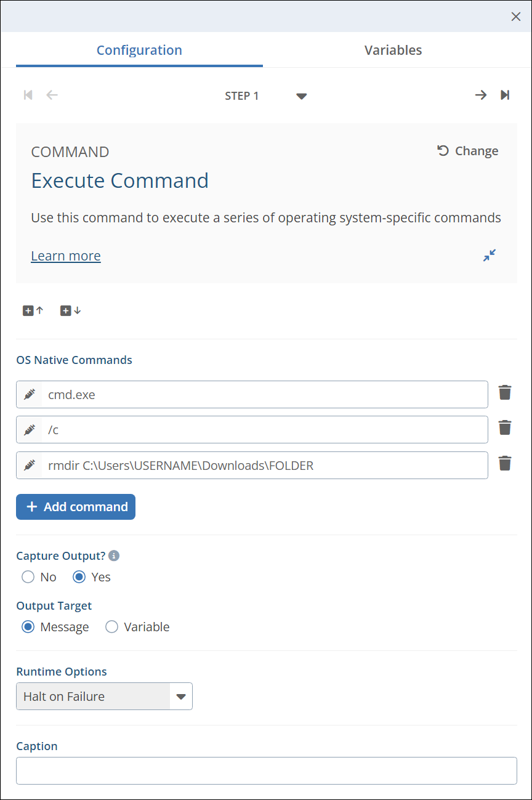Click variable insert icon beside rmdir command
532x800 pixels.
[30, 466]
